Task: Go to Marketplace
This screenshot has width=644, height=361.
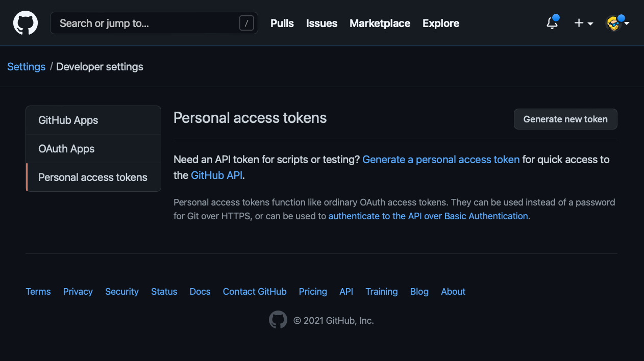Action: [380, 23]
